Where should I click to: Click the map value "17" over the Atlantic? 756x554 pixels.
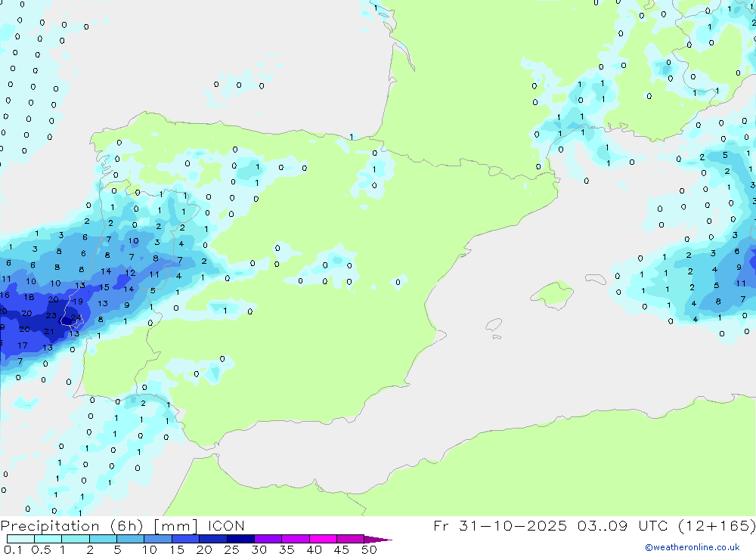(x=22, y=345)
